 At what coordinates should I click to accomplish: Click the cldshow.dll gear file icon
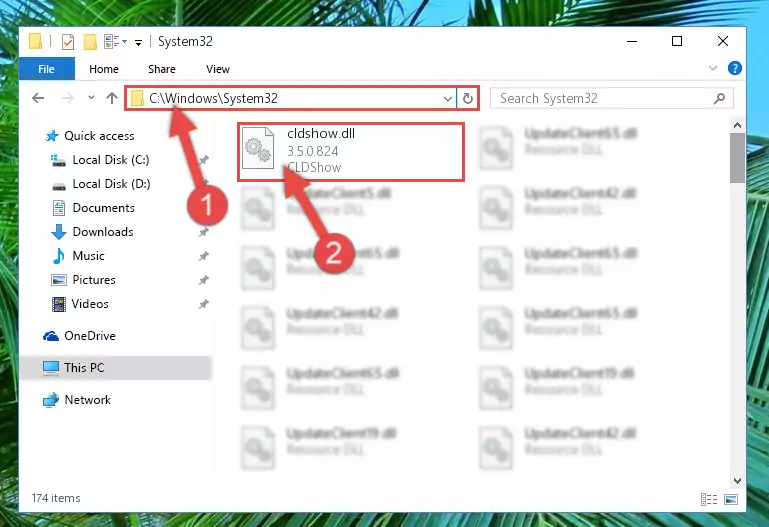pos(258,148)
